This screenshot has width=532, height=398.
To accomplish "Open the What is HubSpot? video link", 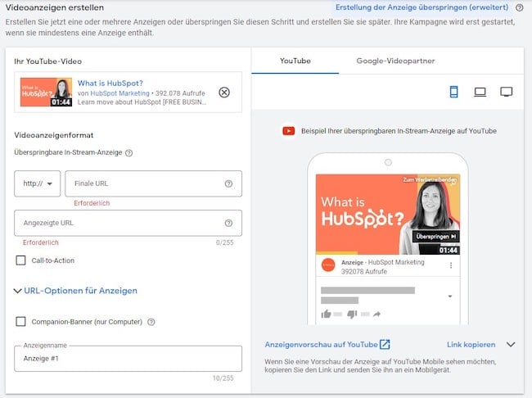I will pyautogui.click(x=110, y=84).
